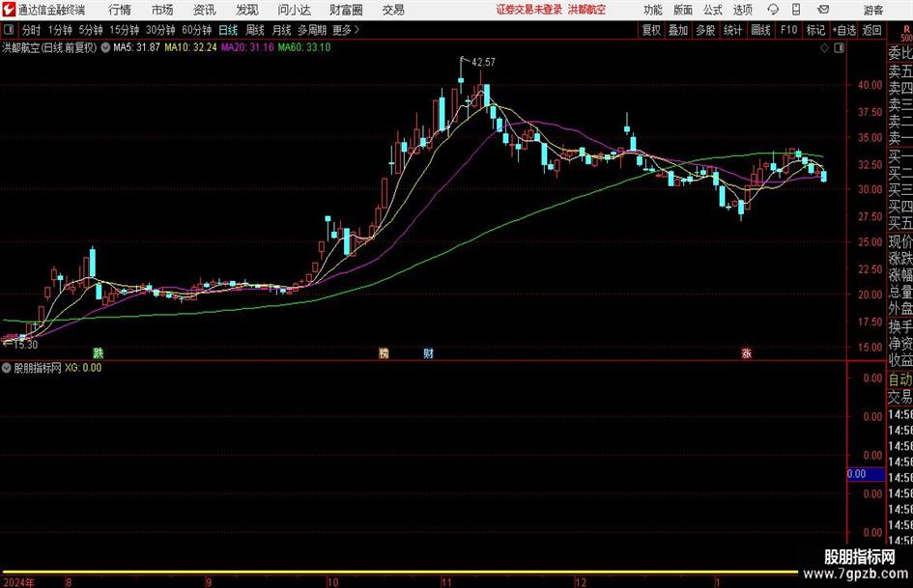Switch to 5分钟 period
Viewport: 913px width, 588px height.
[x=90, y=30]
